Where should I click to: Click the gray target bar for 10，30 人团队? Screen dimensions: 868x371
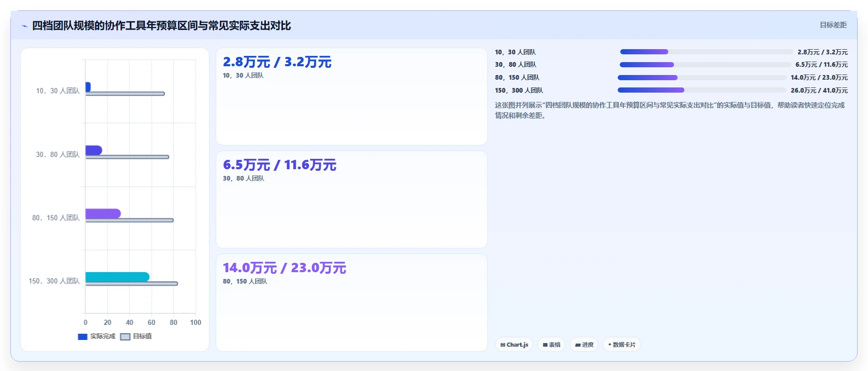point(125,94)
